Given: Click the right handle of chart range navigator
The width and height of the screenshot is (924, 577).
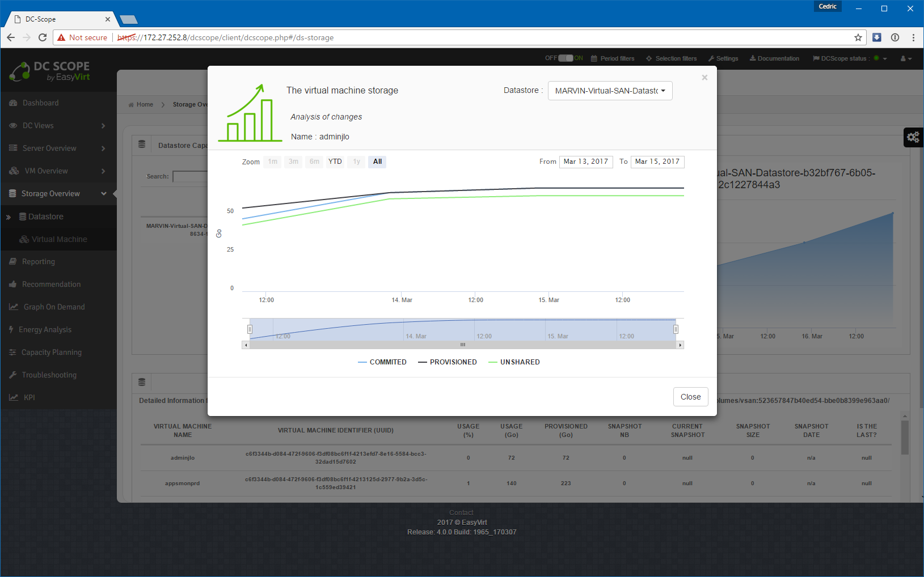Looking at the screenshot, I should (676, 329).
